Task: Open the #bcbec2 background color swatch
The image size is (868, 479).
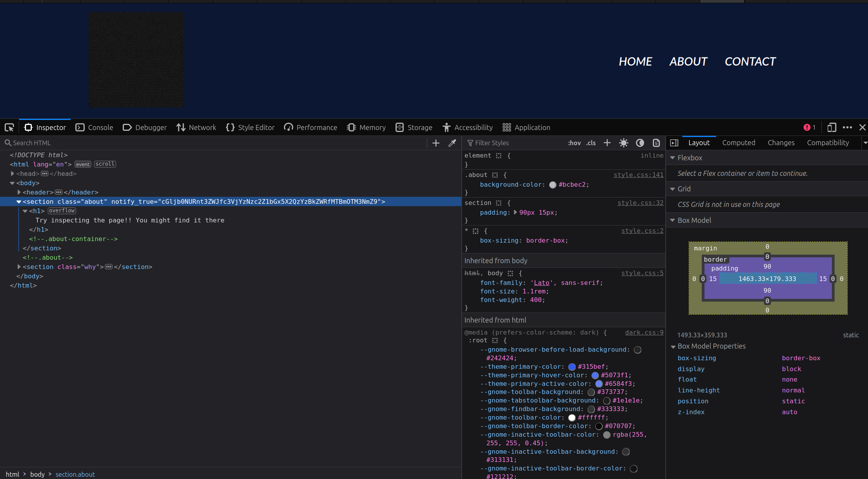Action: click(x=553, y=185)
